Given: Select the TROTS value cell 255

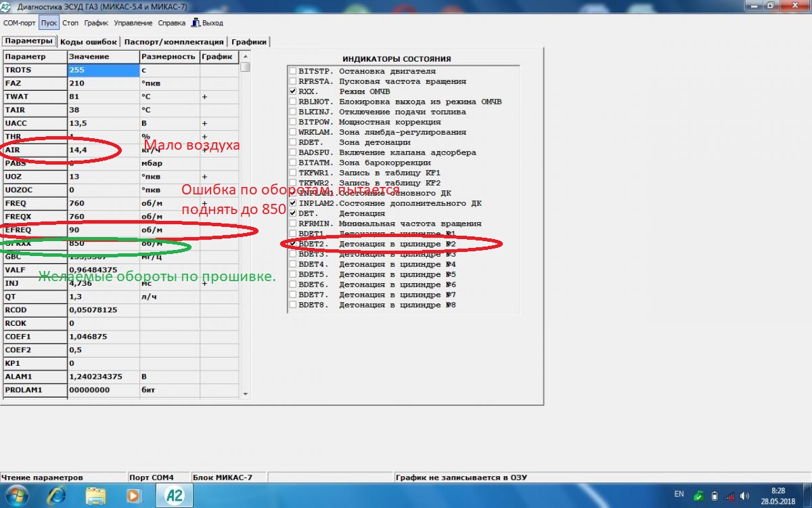Looking at the screenshot, I should (x=104, y=70).
